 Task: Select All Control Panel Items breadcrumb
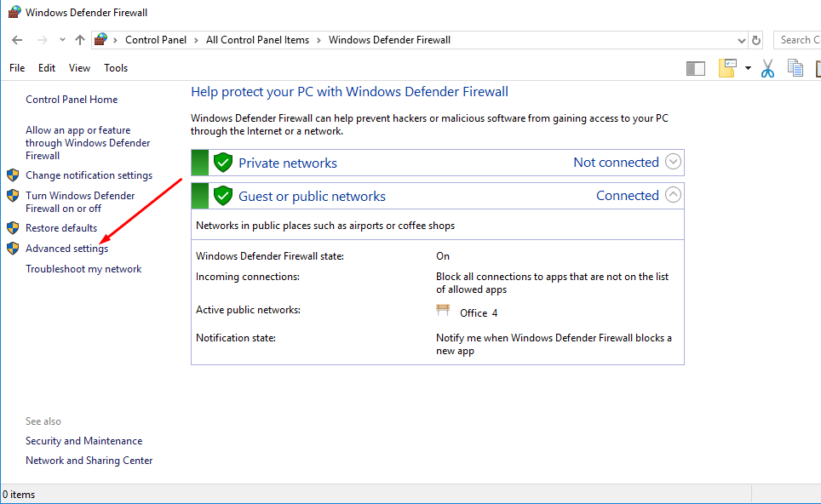[257, 40]
